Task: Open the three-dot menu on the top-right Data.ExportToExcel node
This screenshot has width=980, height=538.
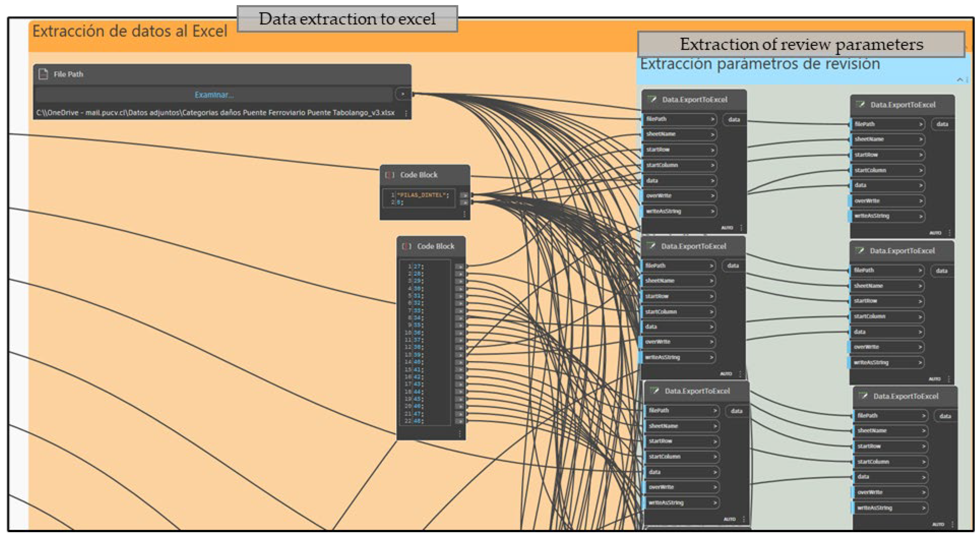Action: [x=950, y=233]
